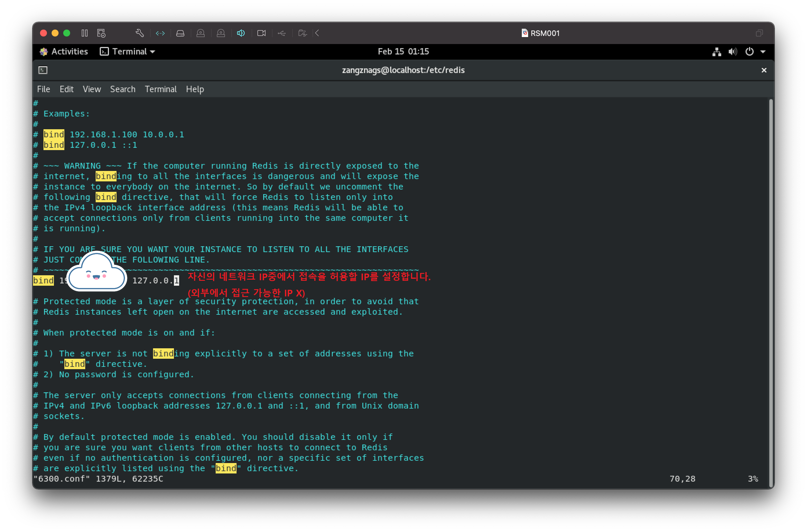
Task: Click the hard disk icon
Action: [x=180, y=33]
